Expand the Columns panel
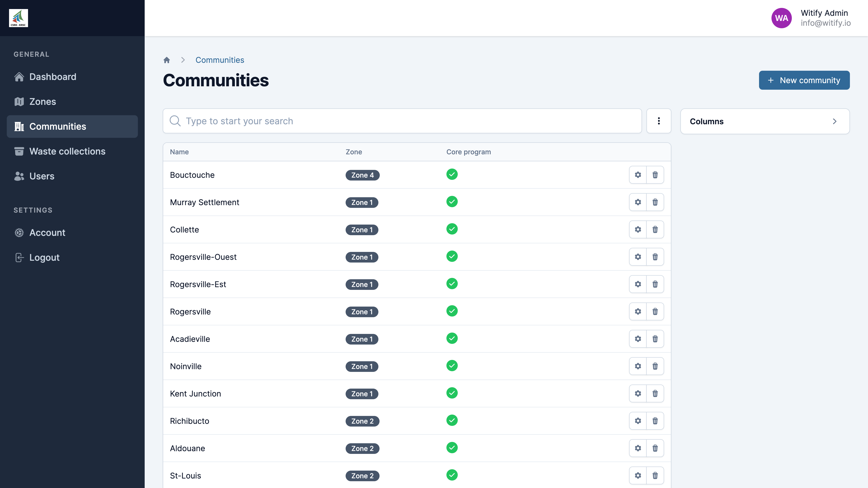868x488 pixels. (x=764, y=121)
